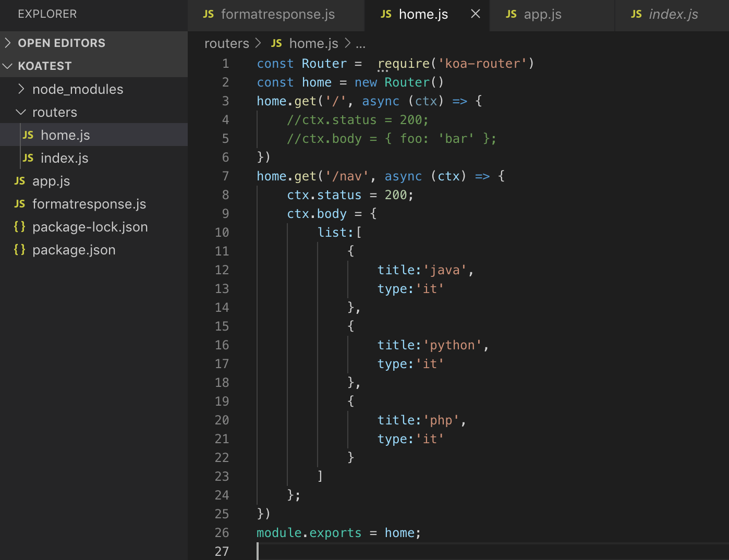Click the JS icon beside home.js in explorer
This screenshot has height=560, width=729.
coord(28,136)
